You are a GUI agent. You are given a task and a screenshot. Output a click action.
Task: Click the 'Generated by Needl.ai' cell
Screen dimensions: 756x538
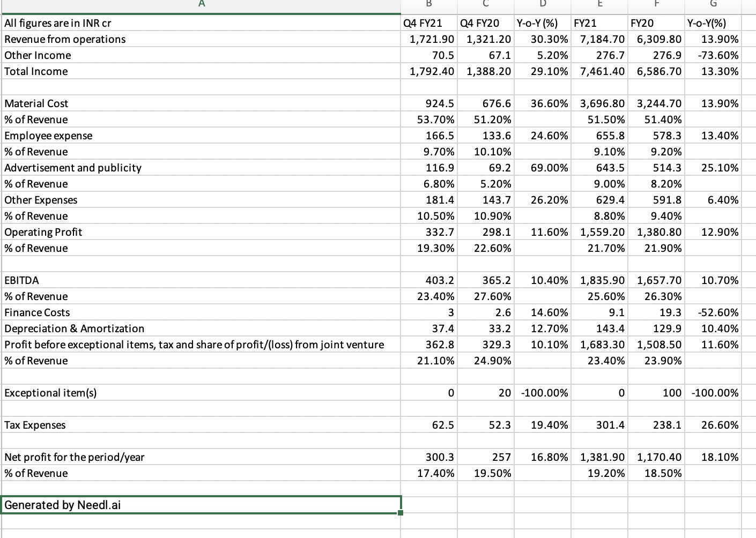[x=201, y=505]
